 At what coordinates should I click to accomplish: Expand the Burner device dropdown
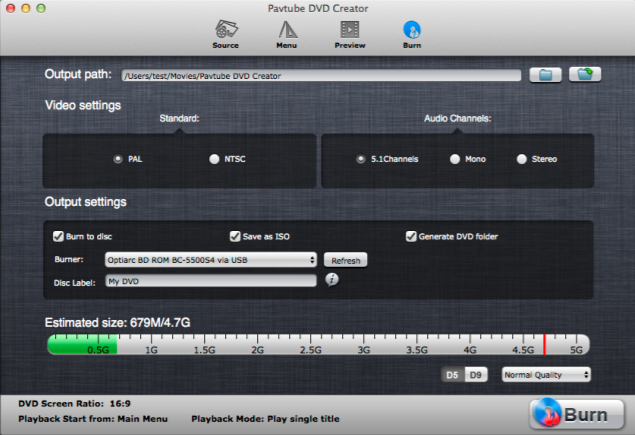pos(211,260)
